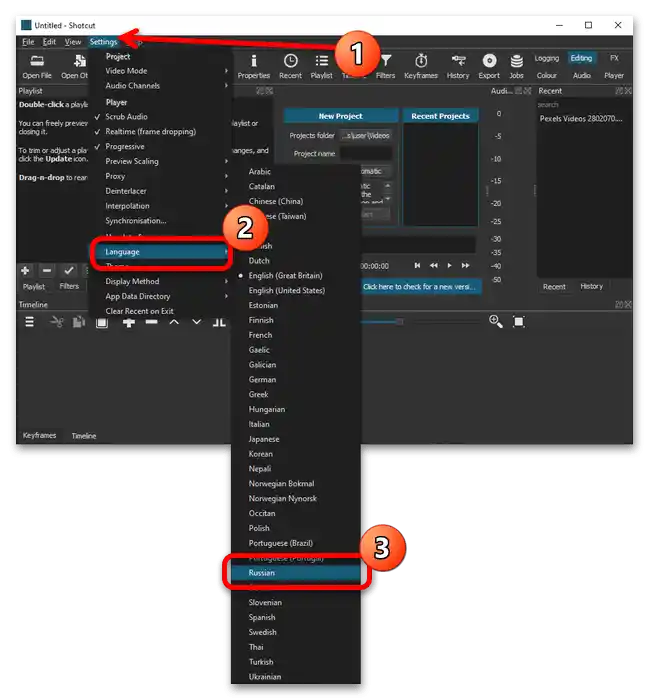Click the Project name input field
This screenshot has width=649, height=700.
366,154
